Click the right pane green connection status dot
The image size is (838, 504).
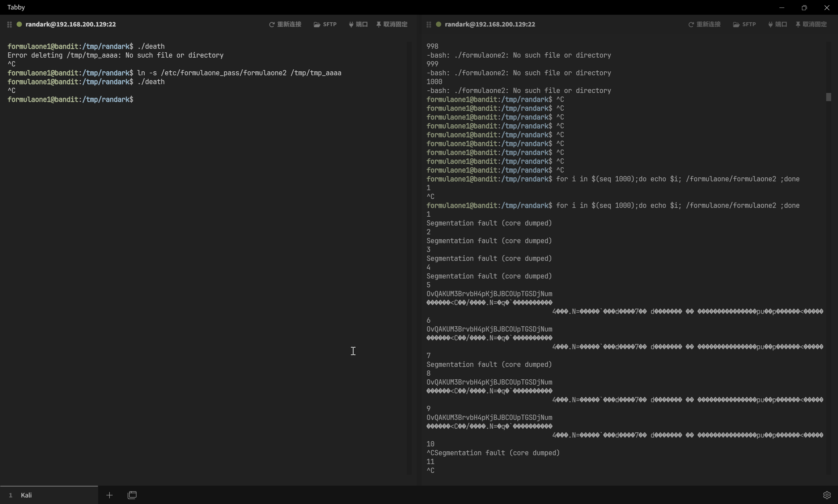coord(439,24)
